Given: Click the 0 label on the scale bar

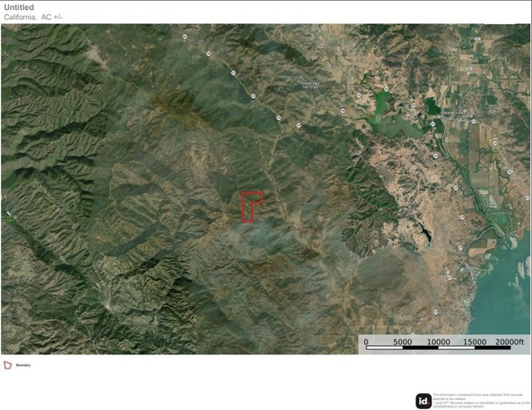Looking at the screenshot, I should (x=366, y=342).
